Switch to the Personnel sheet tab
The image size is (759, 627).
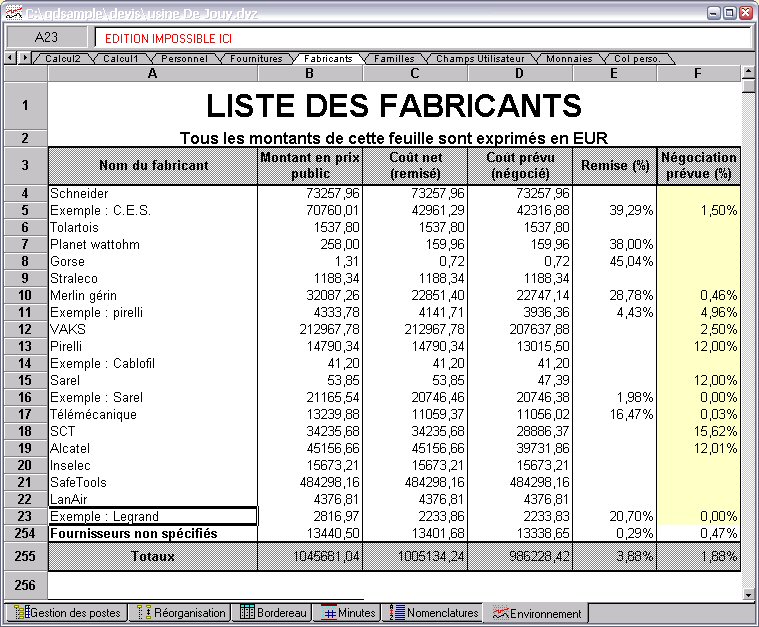pos(184,59)
